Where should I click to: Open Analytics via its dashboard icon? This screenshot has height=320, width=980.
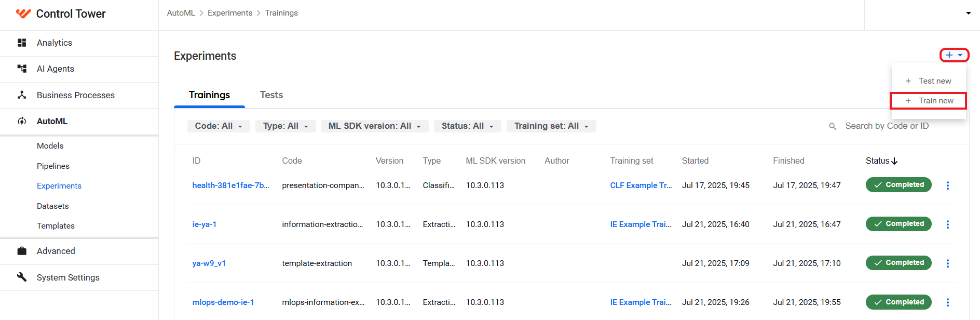[x=22, y=43]
